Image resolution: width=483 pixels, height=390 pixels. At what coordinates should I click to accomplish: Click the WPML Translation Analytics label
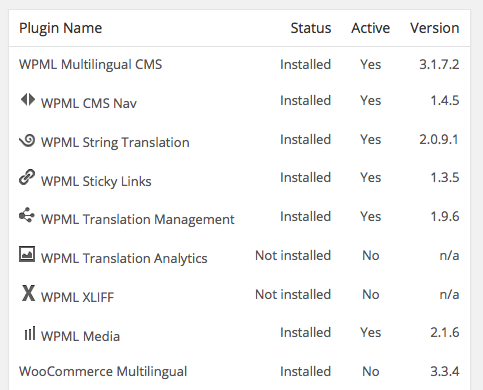(124, 258)
